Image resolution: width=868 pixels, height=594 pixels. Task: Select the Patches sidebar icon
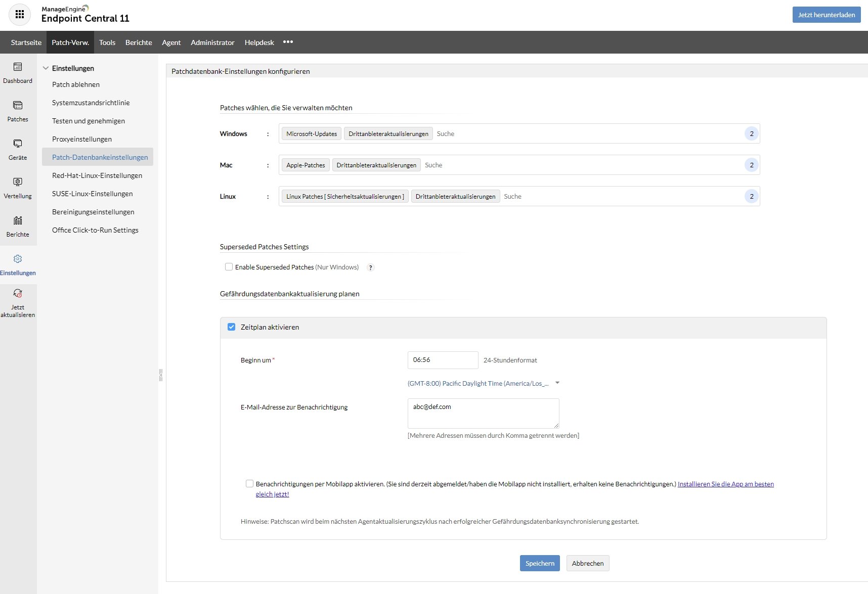[x=18, y=111]
